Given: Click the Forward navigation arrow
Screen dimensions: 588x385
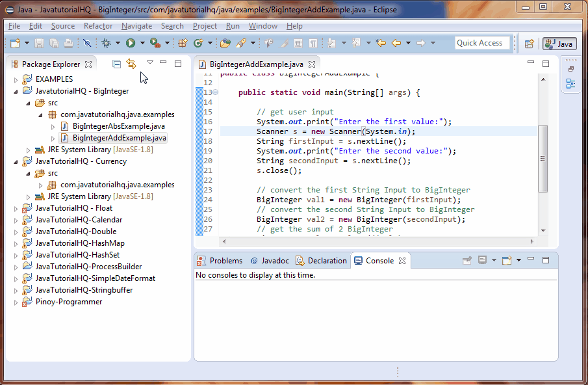Looking at the screenshot, I should 421,43.
